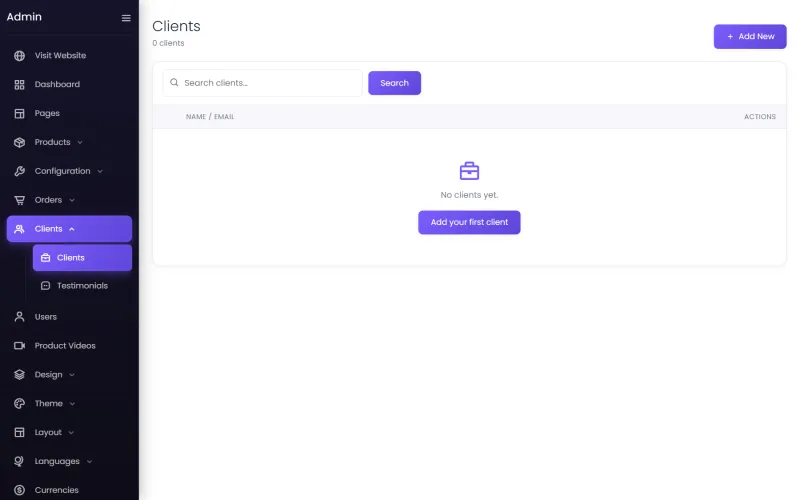The height and width of the screenshot is (500, 800).
Task: Click the people icon in Clients parent menu
Action: (x=19, y=229)
